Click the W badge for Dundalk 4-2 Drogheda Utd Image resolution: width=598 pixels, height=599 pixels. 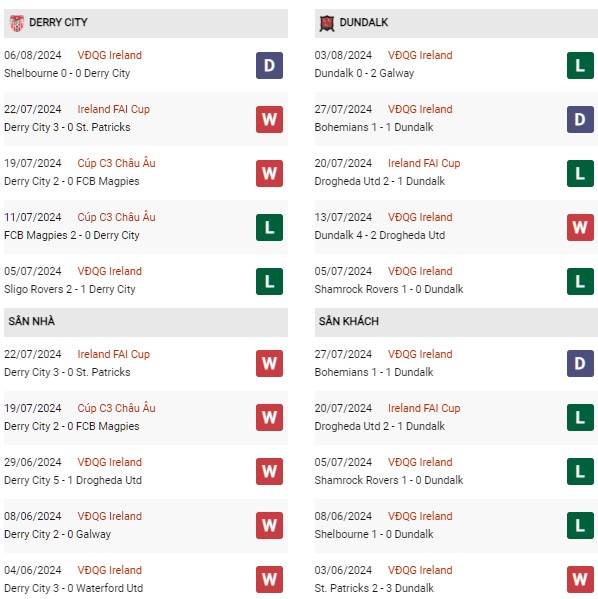click(x=580, y=227)
